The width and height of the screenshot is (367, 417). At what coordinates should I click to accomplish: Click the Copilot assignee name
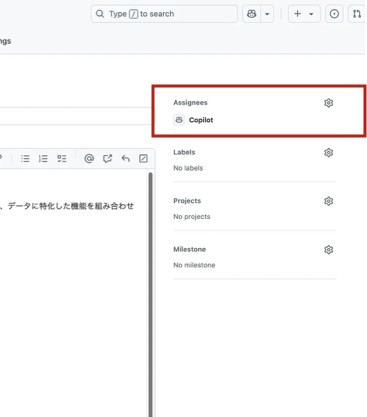201,120
